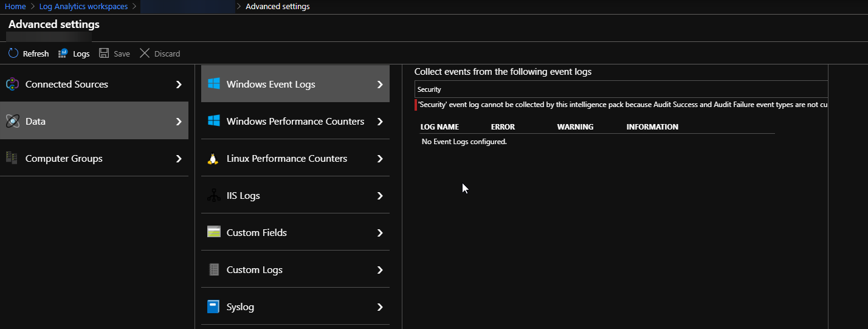Click Logs button label
The height and width of the screenshot is (329, 868).
click(81, 54)
